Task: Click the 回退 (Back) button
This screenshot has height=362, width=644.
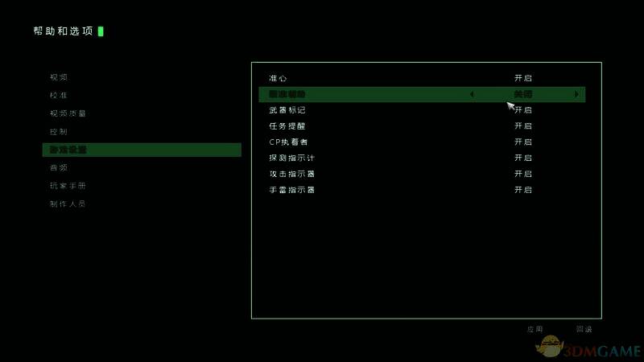Action: tap(584, 329)
